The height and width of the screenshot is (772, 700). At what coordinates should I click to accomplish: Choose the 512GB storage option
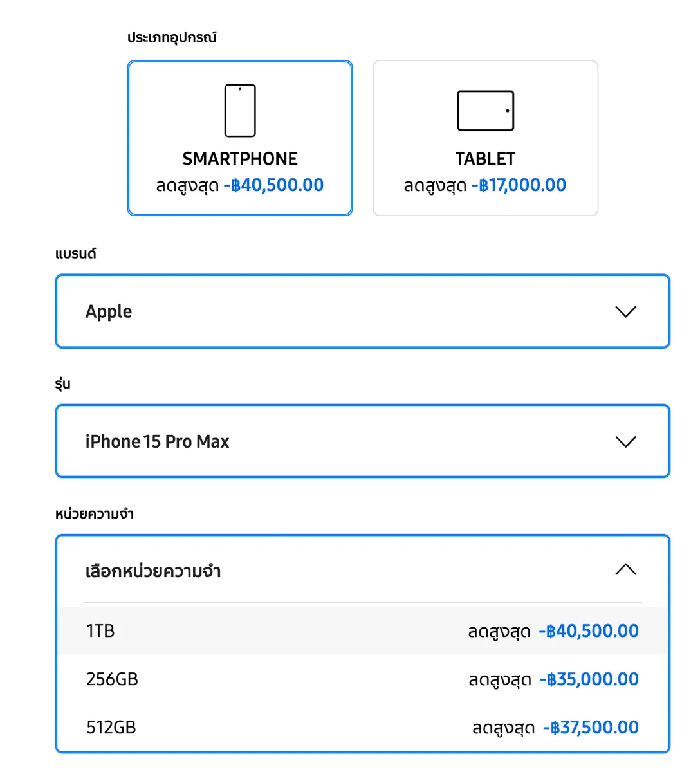point(363,728)
